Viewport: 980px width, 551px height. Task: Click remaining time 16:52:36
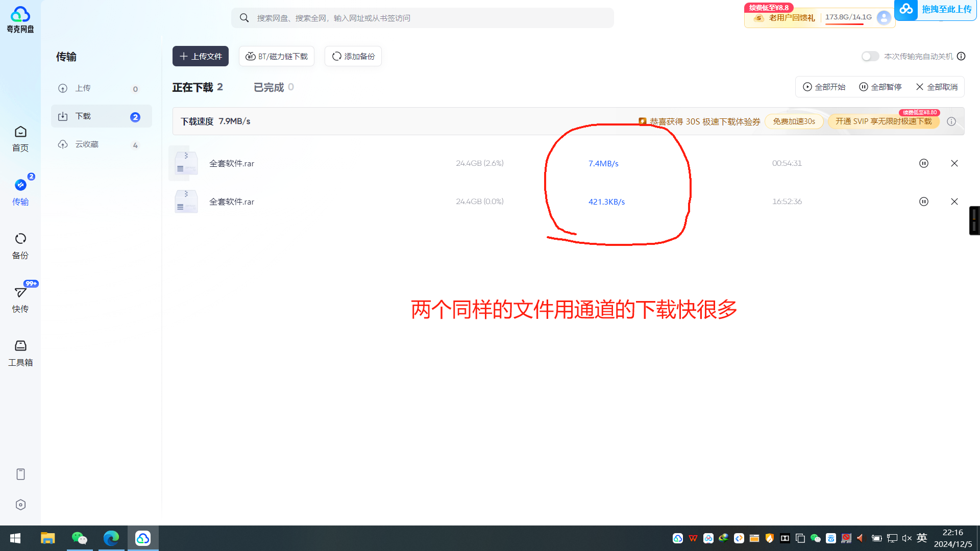[787, 202]
